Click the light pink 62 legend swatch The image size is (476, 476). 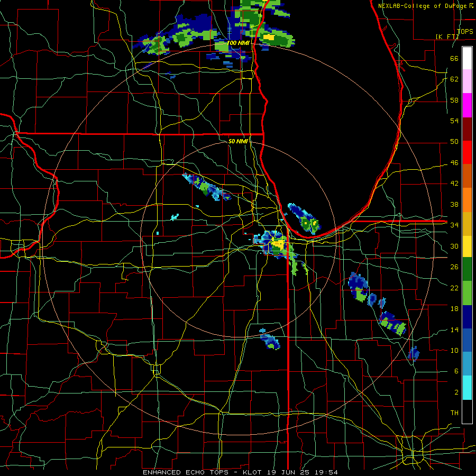pos(467,81)
